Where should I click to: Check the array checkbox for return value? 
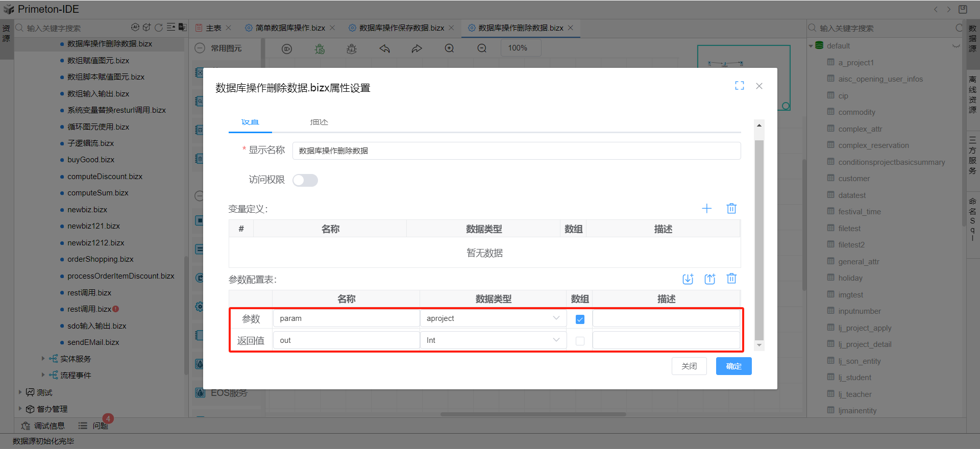coord(580,341)
